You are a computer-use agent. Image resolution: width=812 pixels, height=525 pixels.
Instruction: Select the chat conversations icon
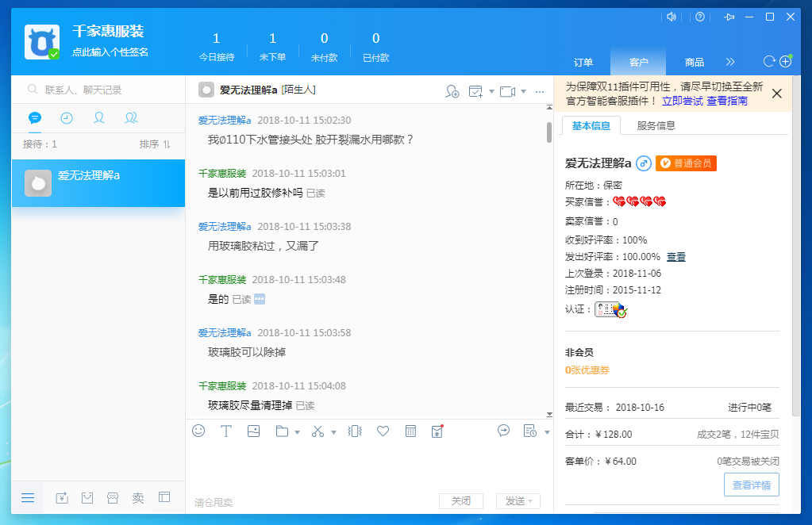click(x=35, y=118)
